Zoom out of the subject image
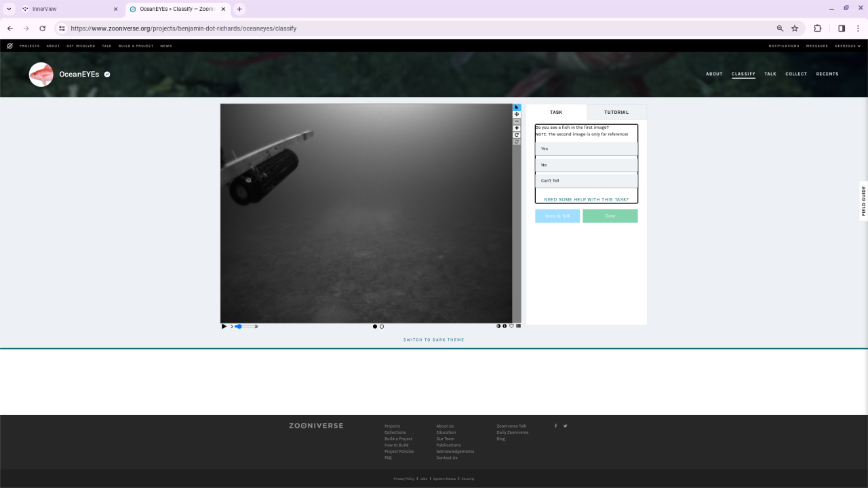 517,121
